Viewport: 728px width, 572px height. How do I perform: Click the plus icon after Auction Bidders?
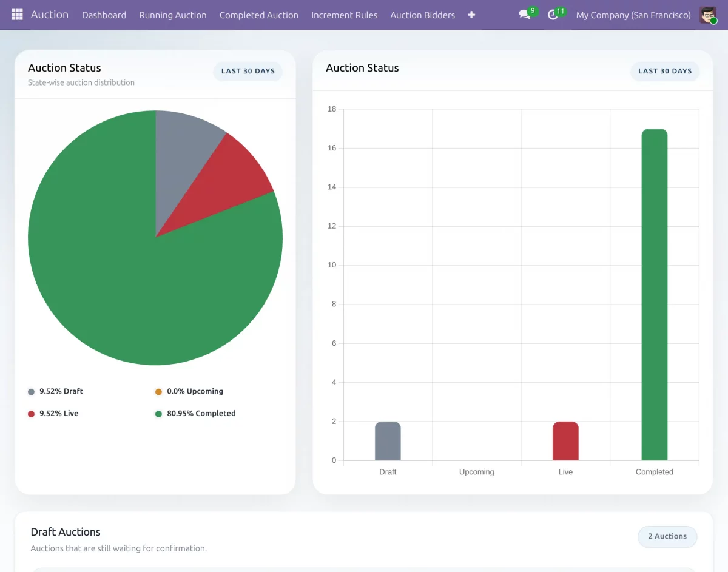[x=471, y=15]
